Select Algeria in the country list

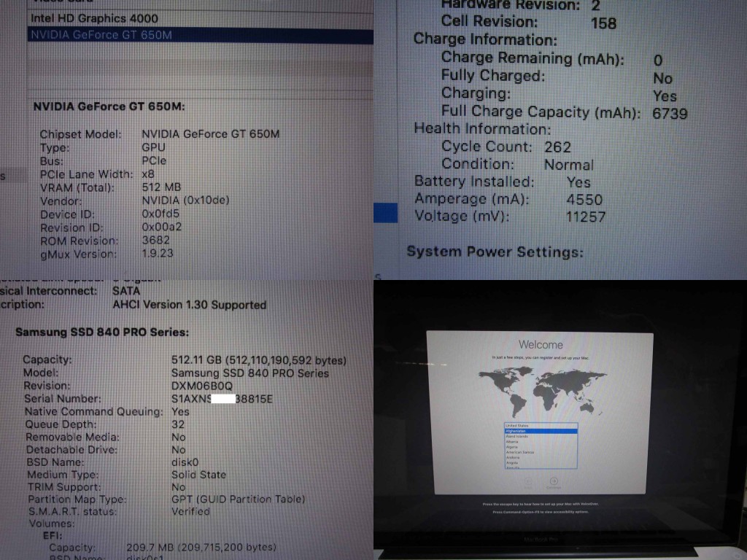[541, 447]
